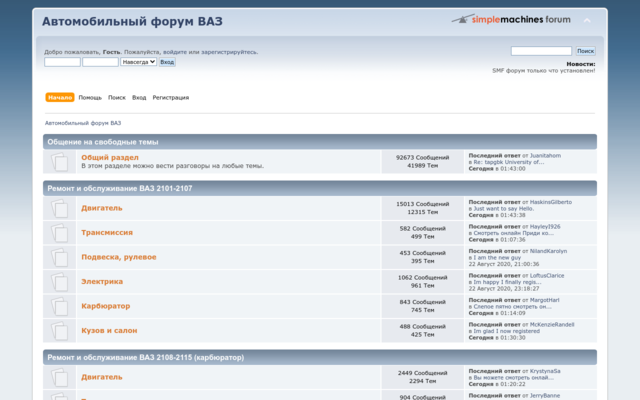Open the Регистрация menu item

pyautogui.click(x=171, y=98)
